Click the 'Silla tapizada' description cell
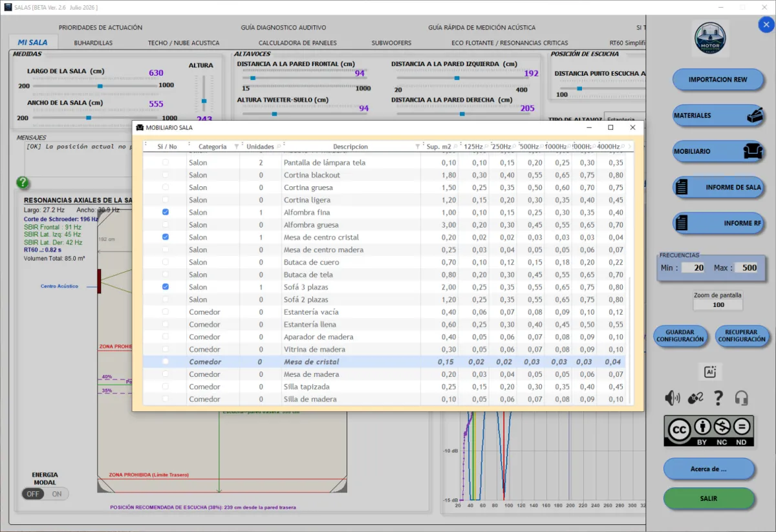Image resolution: width=776 pixels, height=532 pixels. coord(351,387)
